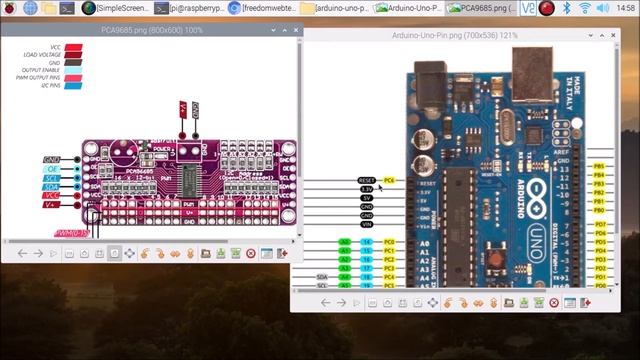The image size is (640, 360).
Task: Rotate Arduino-Uno-Pin image clockwise
Action: (463, 303)
